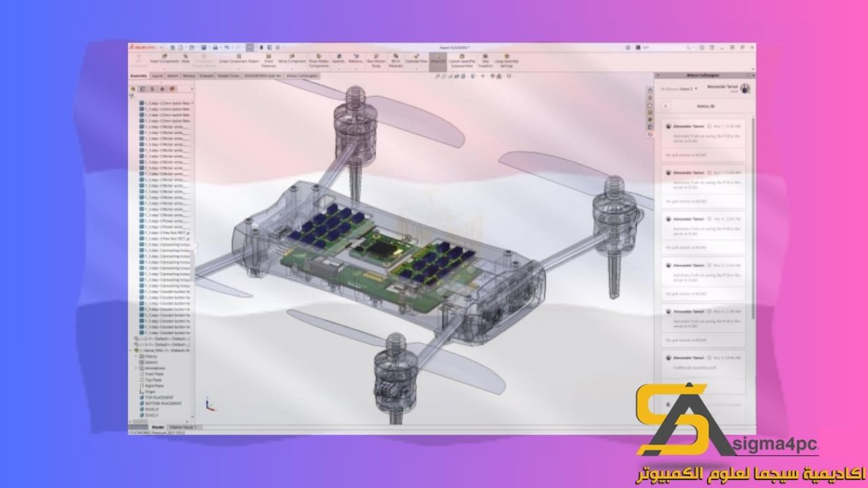Click the Save icon in title toolbar

tap(203, 47)
